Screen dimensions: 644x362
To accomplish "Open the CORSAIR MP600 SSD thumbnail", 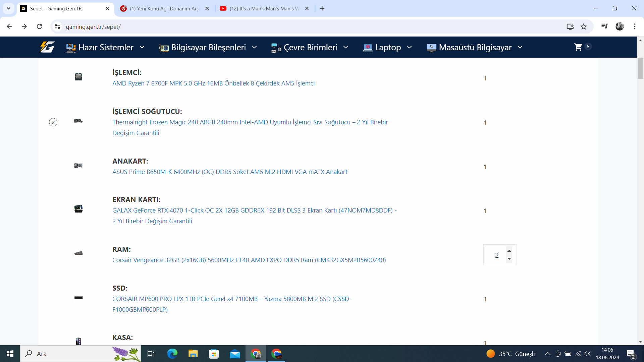I will (78, 298).
